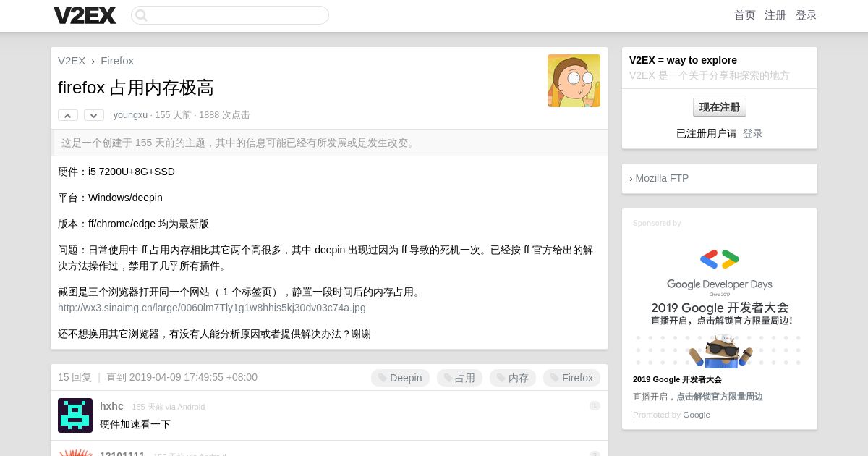The image size is (868, 456).
Task: View the topic author's avatar
Action: [574, 80]
